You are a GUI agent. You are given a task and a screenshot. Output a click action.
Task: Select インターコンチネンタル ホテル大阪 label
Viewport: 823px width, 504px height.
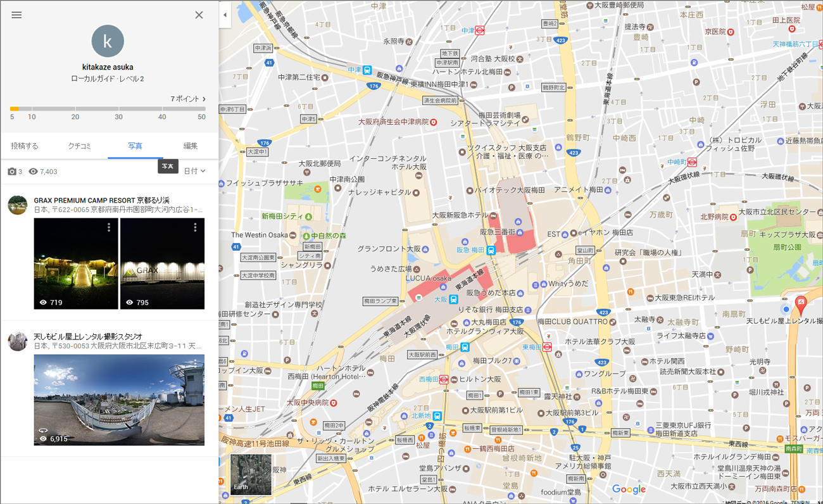pos(387,162)
